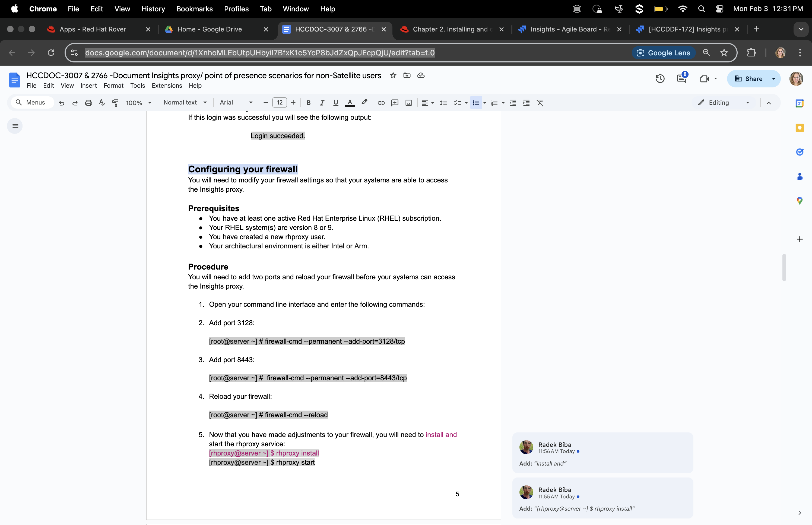Expand the Editing mode dropdown
Screen dimensions: 812x525
(724, 103)
